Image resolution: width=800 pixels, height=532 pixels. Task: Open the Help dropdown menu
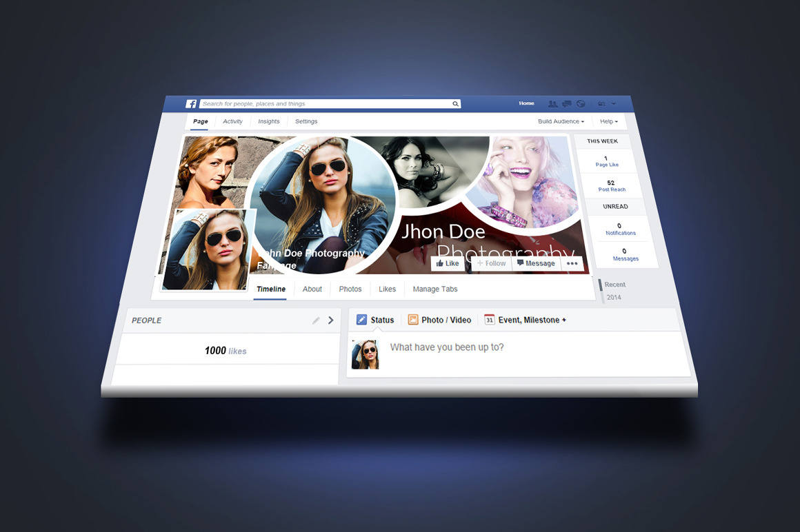coord(608,121)
